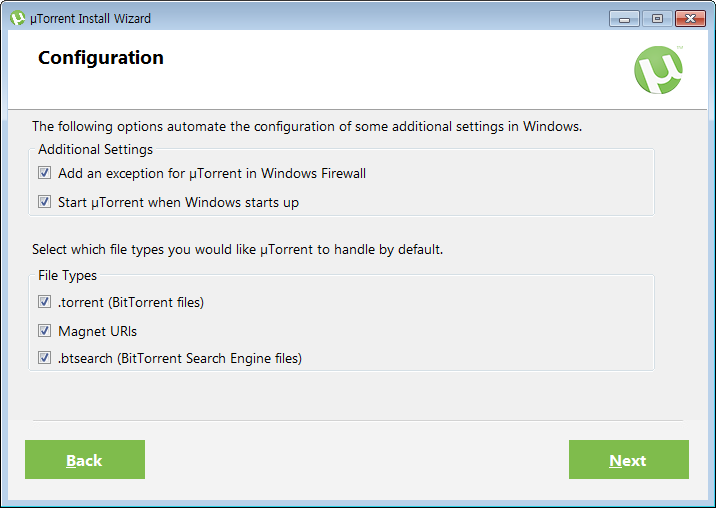This screenshot has height=508, width=716.
Task: Click the µTorrent icon in the title bar
Action: [x=17, y=18]
